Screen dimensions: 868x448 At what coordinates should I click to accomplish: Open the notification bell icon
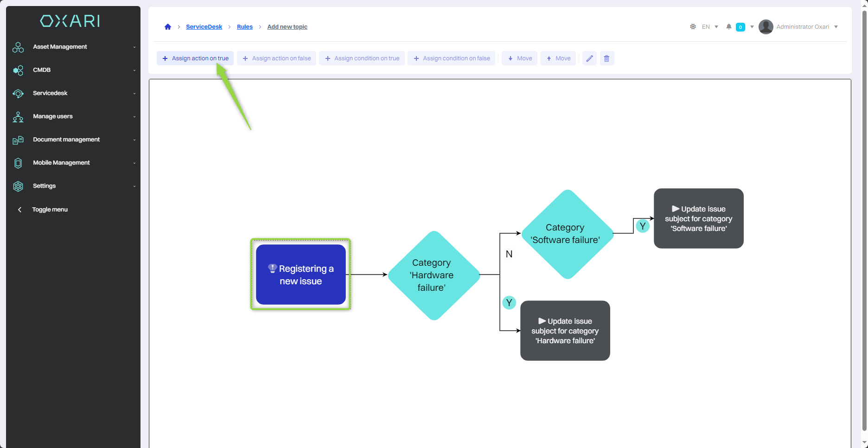tap(729, 27)
